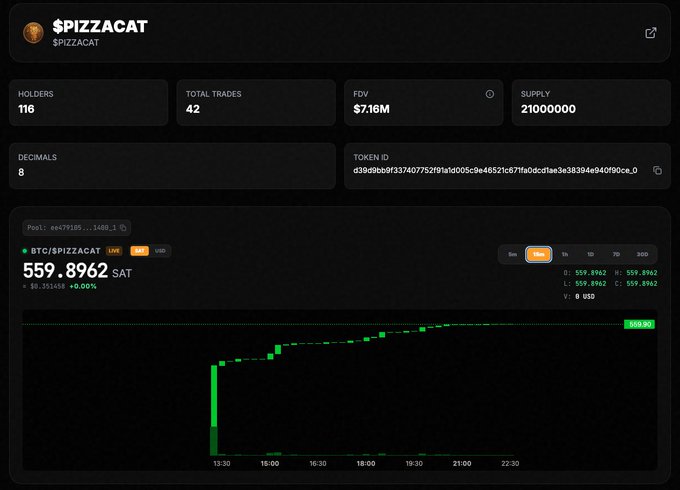The image size is (680, 490).
Task: Show FDV info tooltip icon
Action: click(490, 94)
